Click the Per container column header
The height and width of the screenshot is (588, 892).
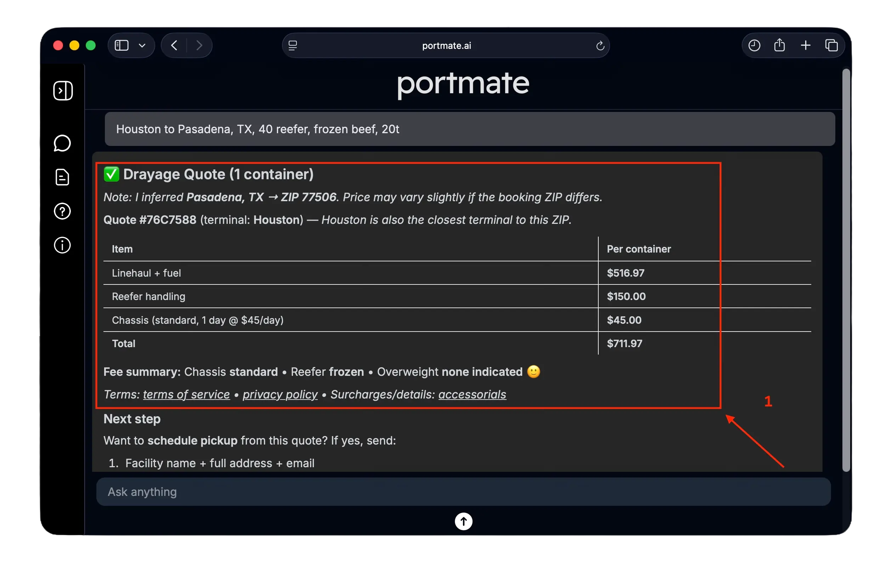pyautogui.click(x=639, y=249)
